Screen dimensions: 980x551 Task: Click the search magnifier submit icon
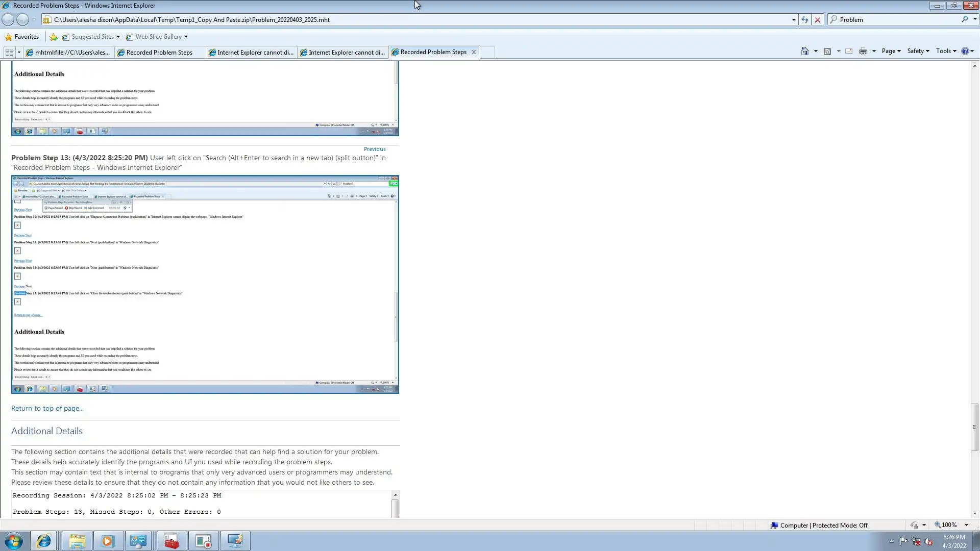(x=965, y=19)
